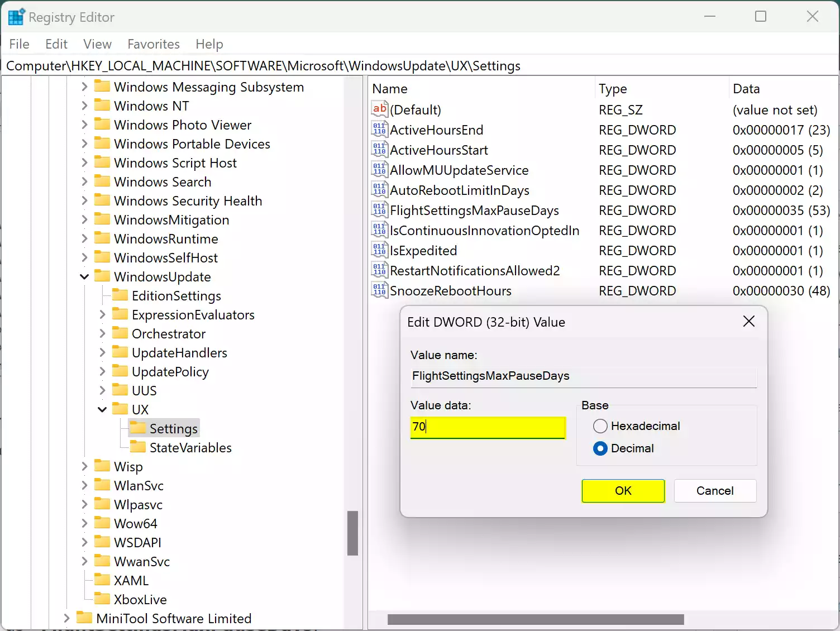
Task: Click the Value data input field
Action: (488, 427)
